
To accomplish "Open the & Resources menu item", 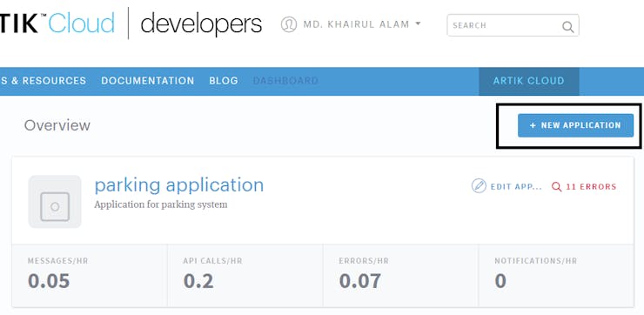I will pos(44,81).
